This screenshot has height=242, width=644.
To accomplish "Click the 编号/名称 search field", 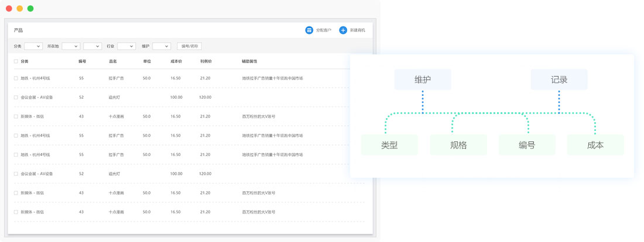I will pyautogui.click(x=189, y=46).
